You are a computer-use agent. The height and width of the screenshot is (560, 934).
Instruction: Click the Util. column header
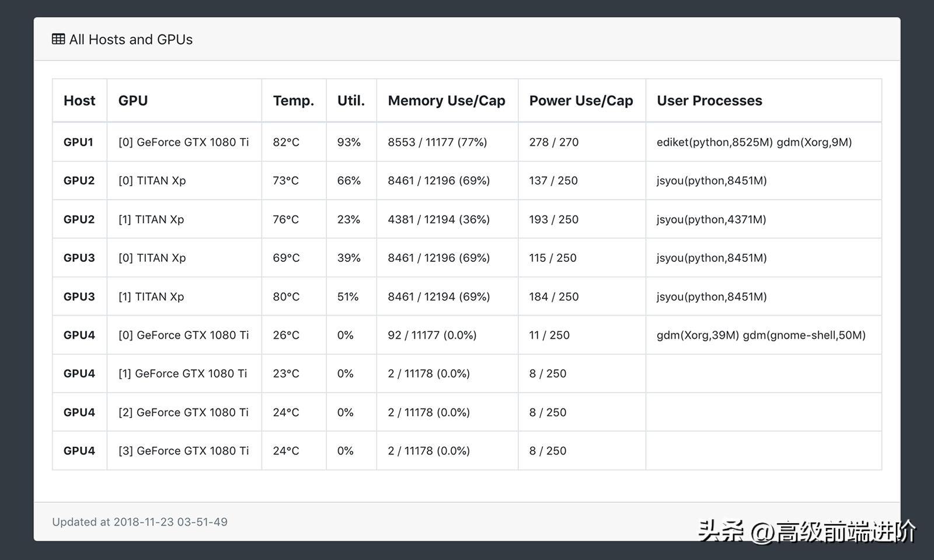click(x=351, y=100)
